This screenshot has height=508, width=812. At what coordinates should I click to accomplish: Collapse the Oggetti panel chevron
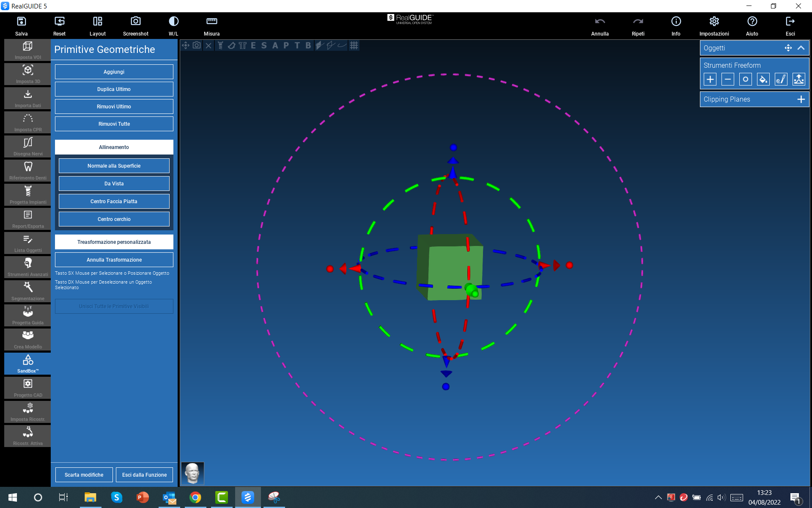pos(801,48)
